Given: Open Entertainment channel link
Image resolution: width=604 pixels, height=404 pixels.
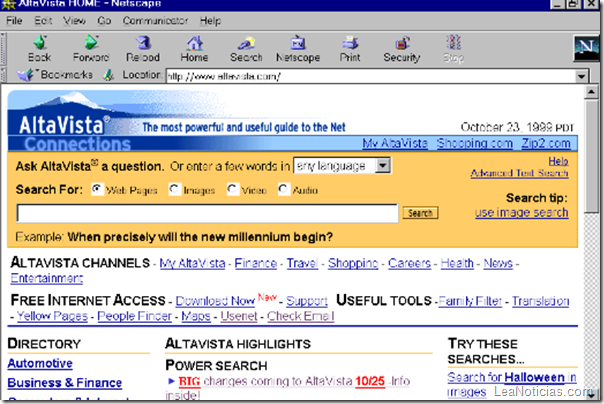Looking at the screenshot, I should point(47,278).
